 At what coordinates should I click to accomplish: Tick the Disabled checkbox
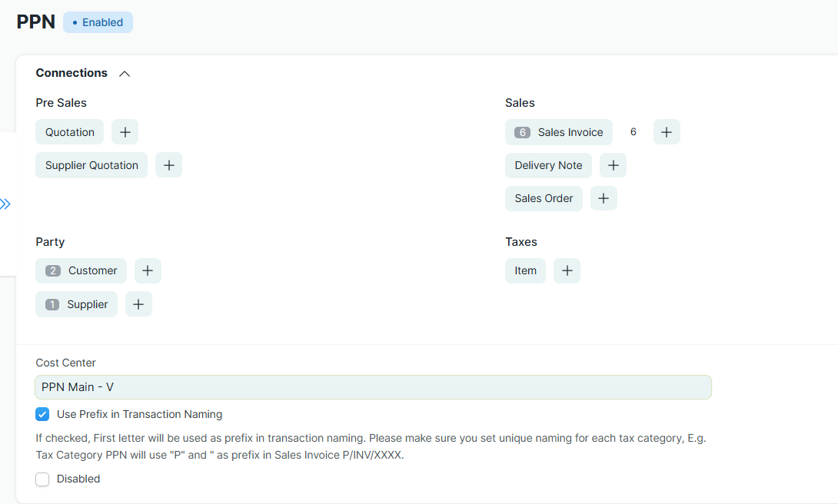42,479
